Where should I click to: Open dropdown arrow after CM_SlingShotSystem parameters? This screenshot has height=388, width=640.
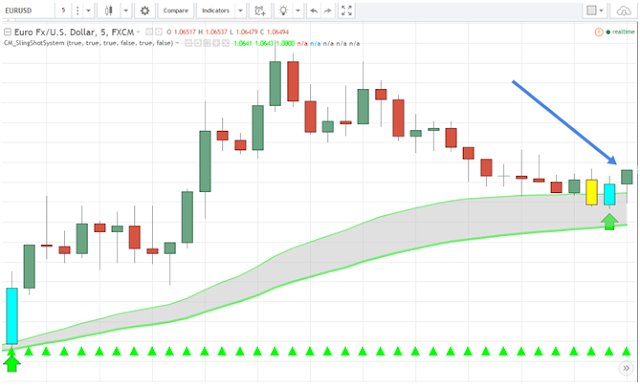click(x=177, y=43)
